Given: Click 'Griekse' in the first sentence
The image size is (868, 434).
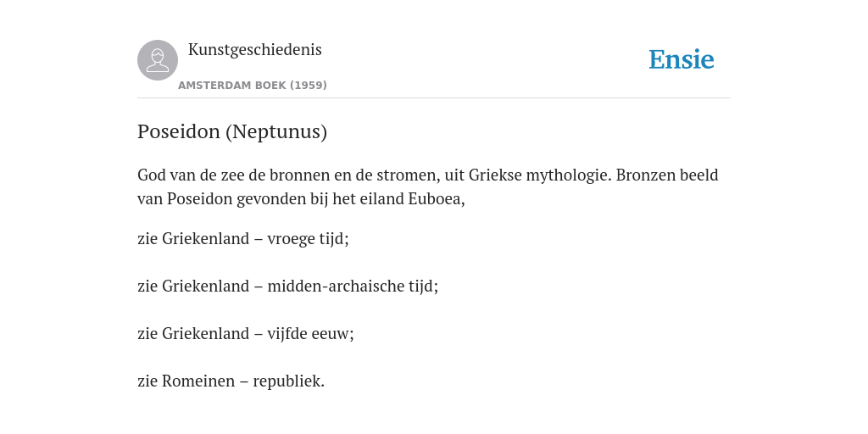Looking at the screenshot, I should coord(495,175).
